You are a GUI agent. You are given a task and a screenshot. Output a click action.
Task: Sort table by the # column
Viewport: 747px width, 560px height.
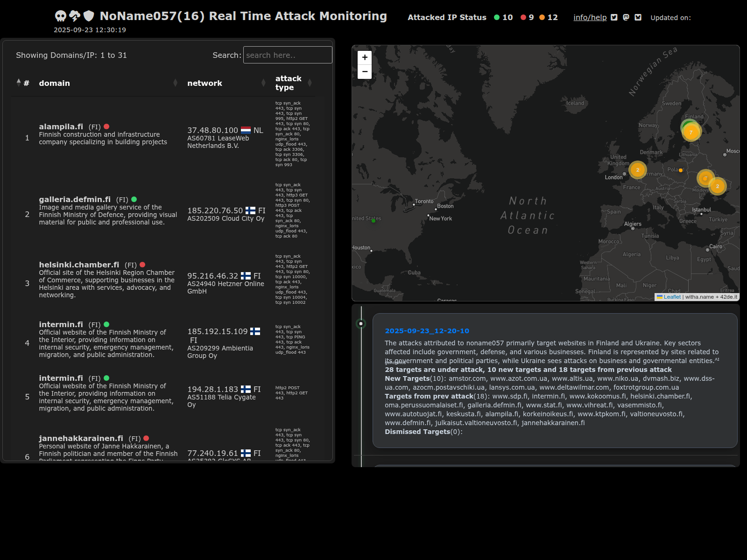[x=26, y=83]
